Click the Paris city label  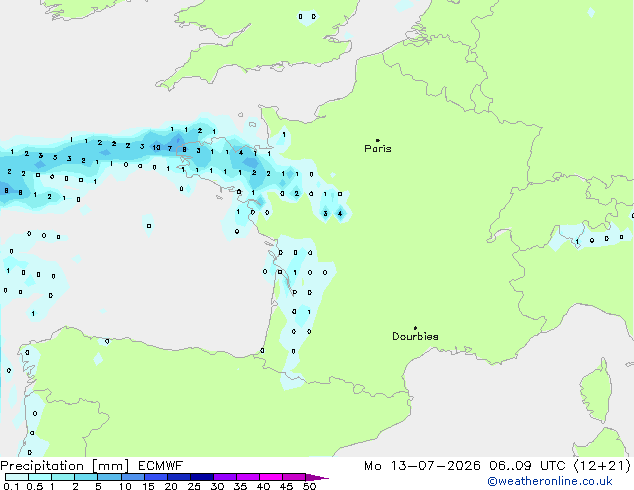pos(378,149)
